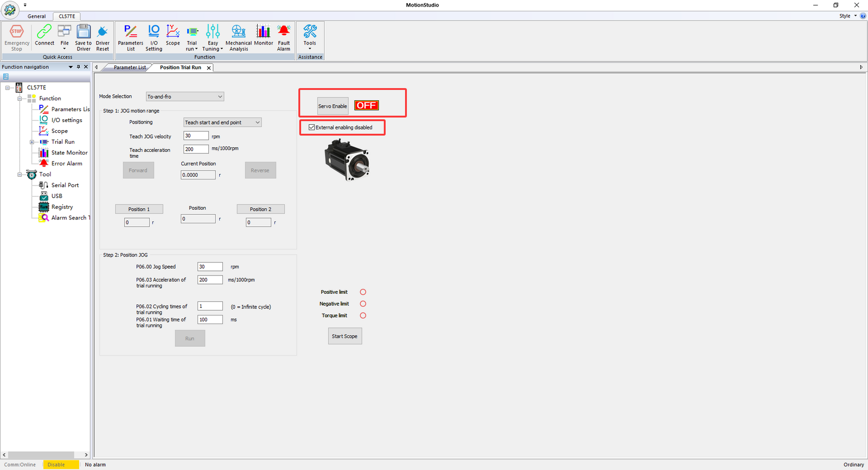
Task: Click the Teach JOG velocity field
Action: 196,136
